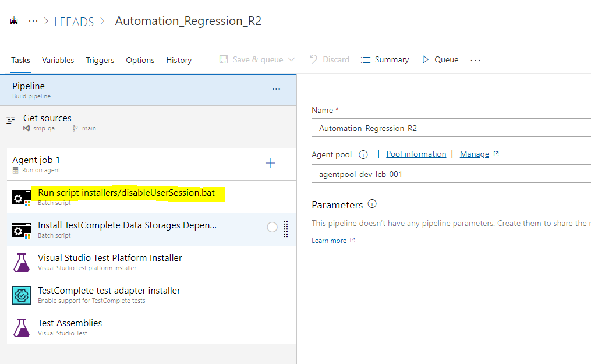Select the TestComplete test adapter installer icon

click(x=22, y=295)
